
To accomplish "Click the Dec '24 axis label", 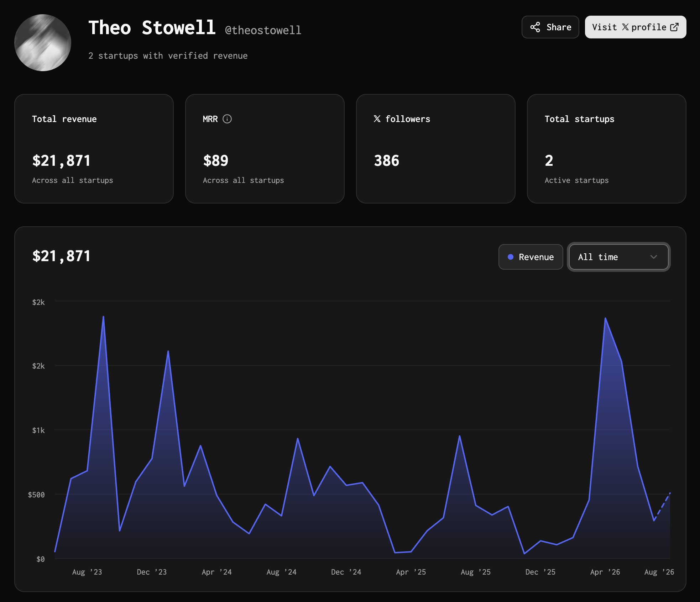I will click(346, 572).
